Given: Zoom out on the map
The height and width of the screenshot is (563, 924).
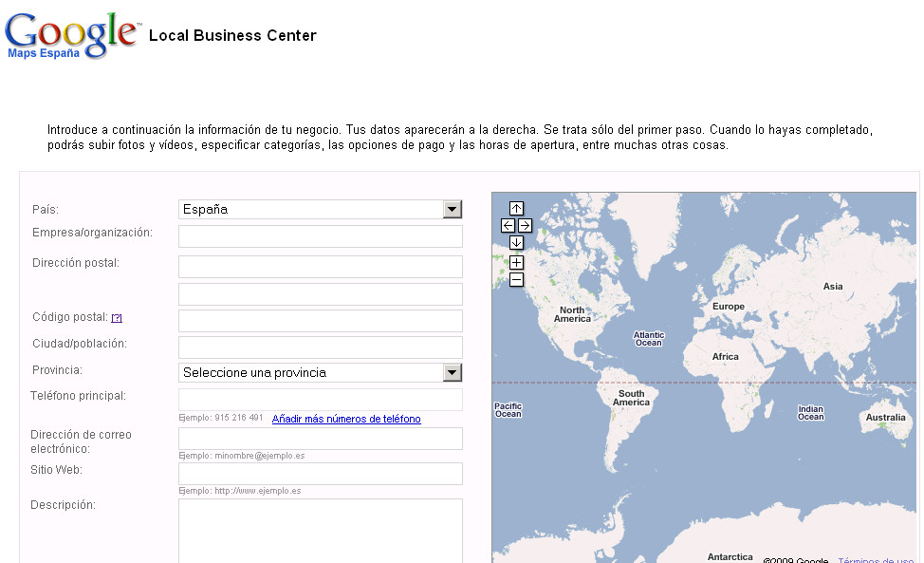Looking at the screenshot, I should (516, 280).
